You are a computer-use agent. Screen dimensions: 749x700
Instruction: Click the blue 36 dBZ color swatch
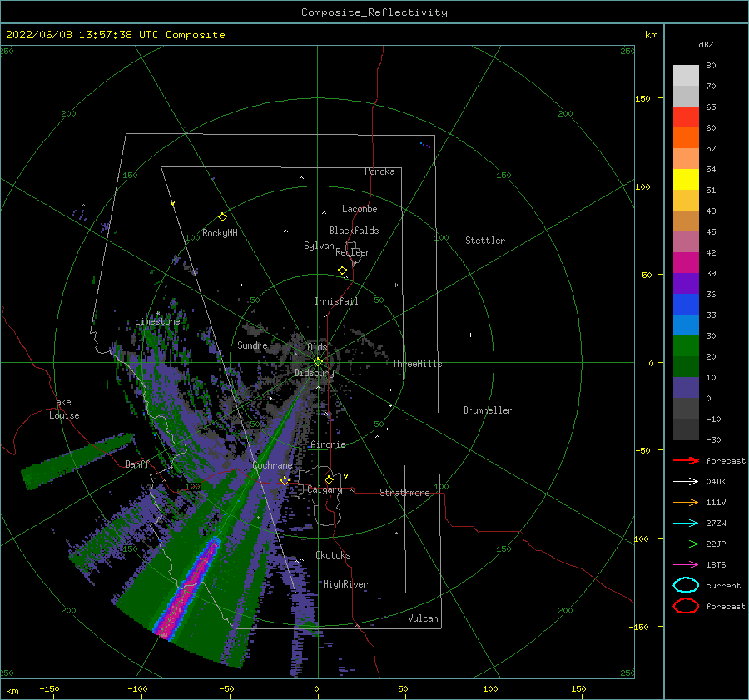pyautogui.click(x=686, y=305)
